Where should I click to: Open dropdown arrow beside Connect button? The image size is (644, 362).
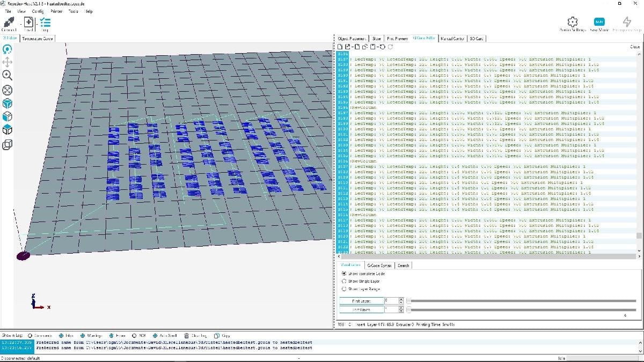(20, 23)
